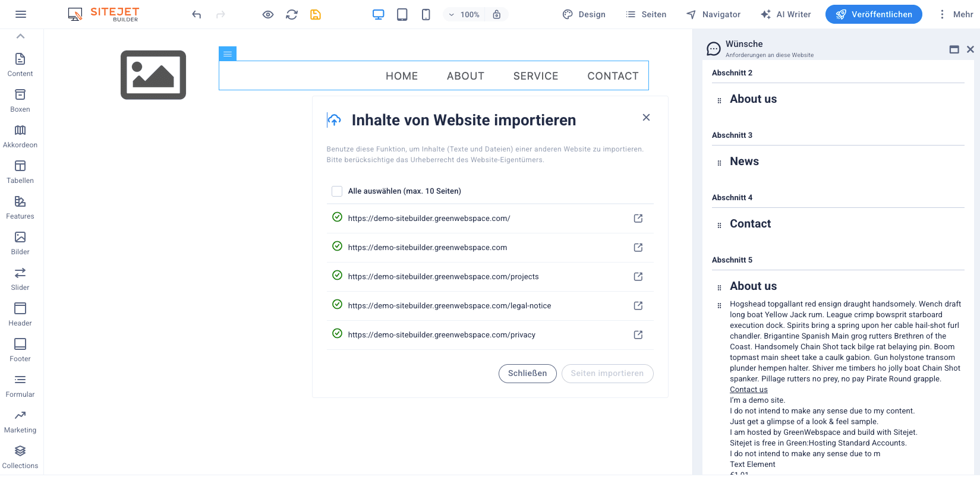Viewport: 980px width, 477px height.
Task: Click the Veröffentlichen button
Action: coord(874,15)
